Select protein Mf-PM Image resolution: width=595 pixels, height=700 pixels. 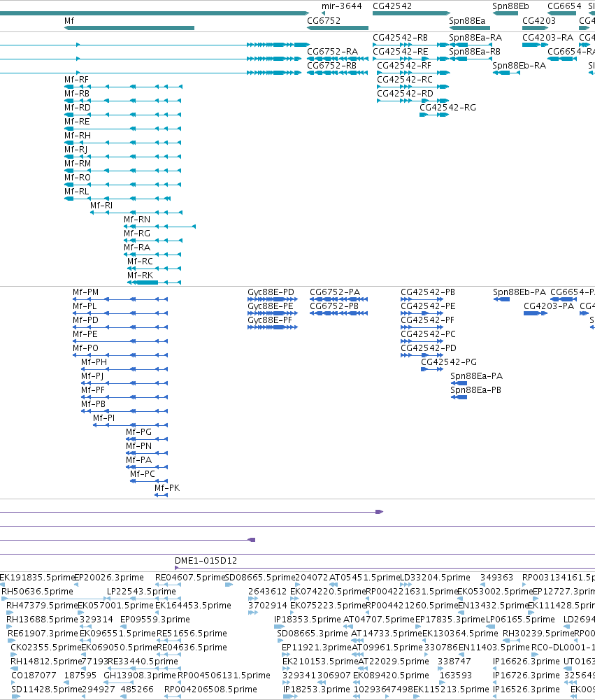120,299
